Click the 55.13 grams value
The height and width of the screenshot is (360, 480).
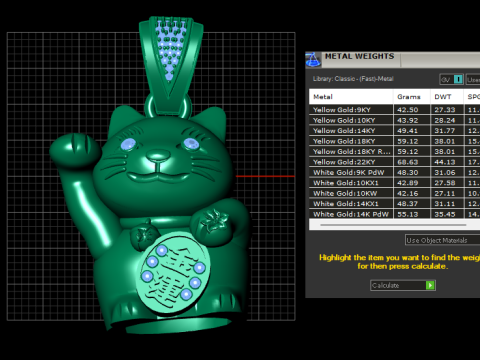click(407, 214)
